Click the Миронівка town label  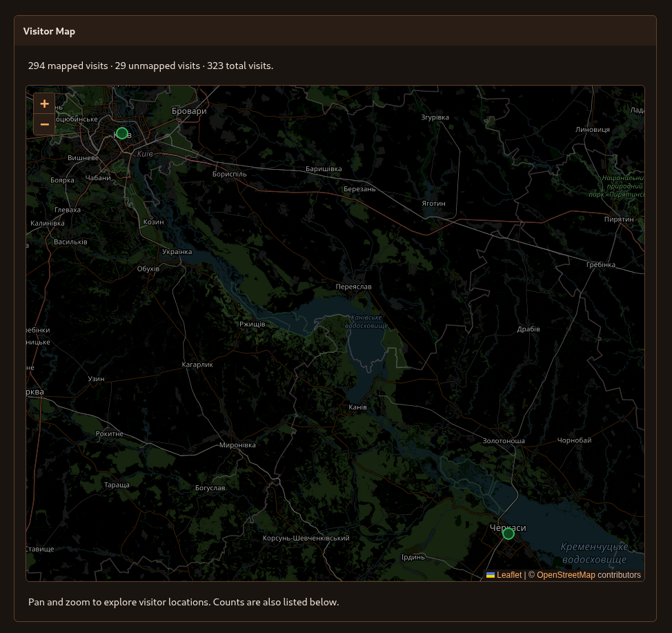pyautogui.click(x=237, y=445)
